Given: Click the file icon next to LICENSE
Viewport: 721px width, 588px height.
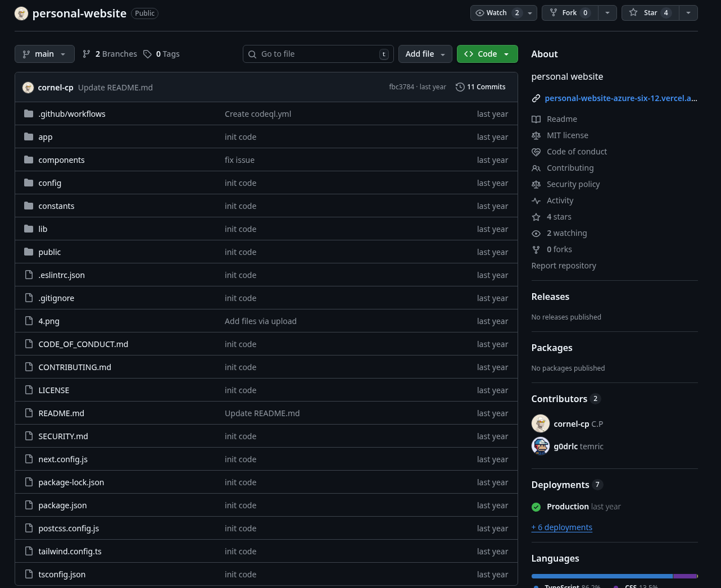Looking at the screenshot, I should pos(29,390).
